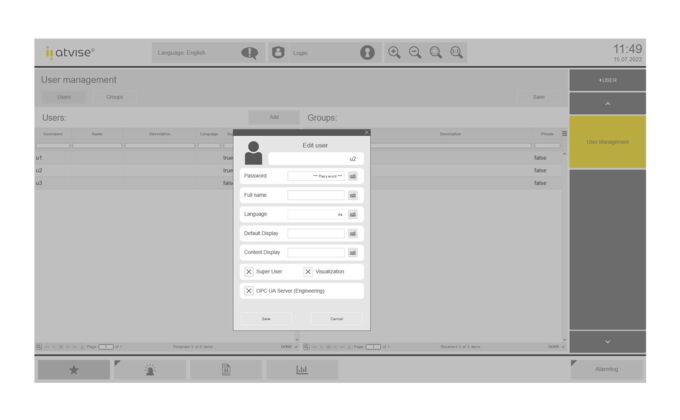The image size is (680, 420).
Task: Click the zoom out magnifier icon
Action: 415,53
